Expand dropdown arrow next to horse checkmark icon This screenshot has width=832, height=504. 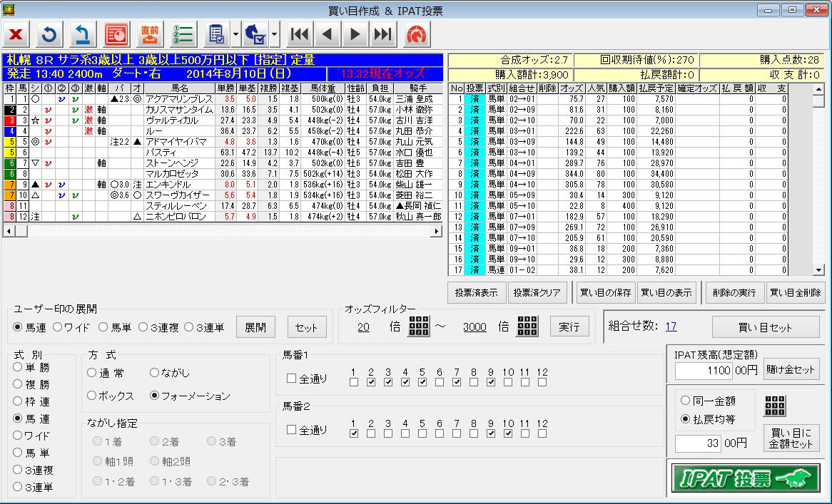[x=274, y=35]
